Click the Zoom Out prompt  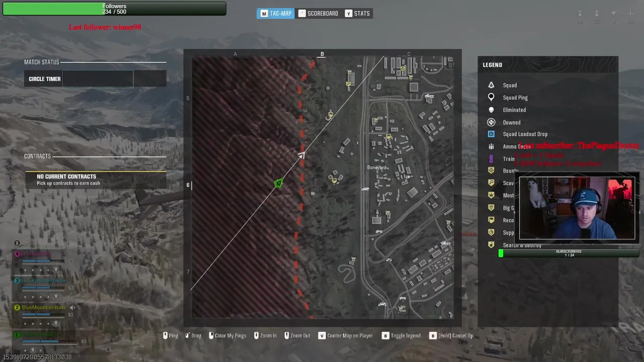(x=297, y=336)
